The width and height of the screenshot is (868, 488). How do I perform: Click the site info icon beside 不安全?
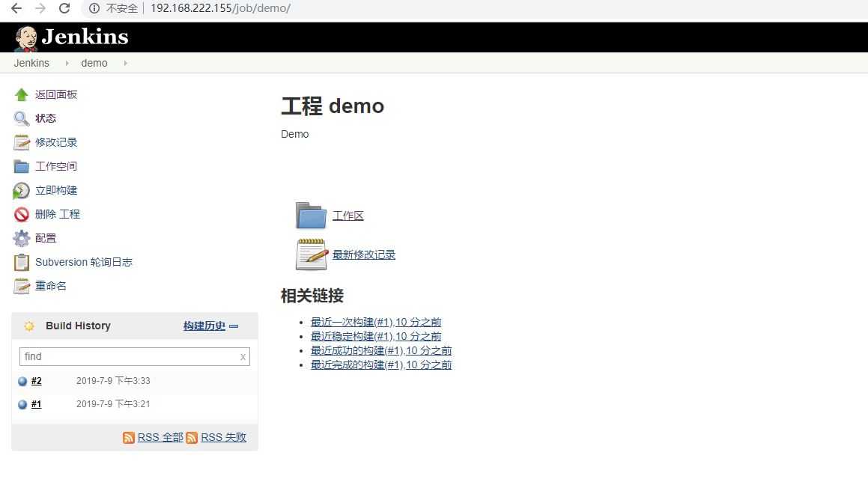[94, 8]
